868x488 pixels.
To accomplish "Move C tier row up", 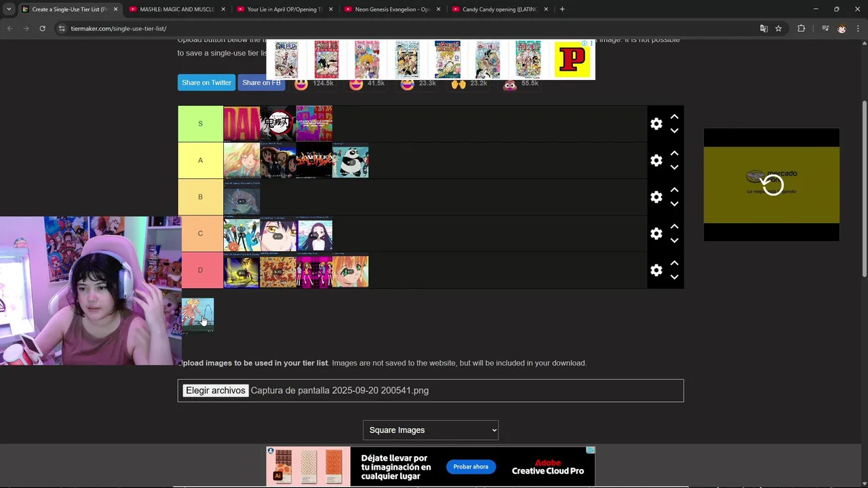I will pyautogui.click(x=674, y=226).
